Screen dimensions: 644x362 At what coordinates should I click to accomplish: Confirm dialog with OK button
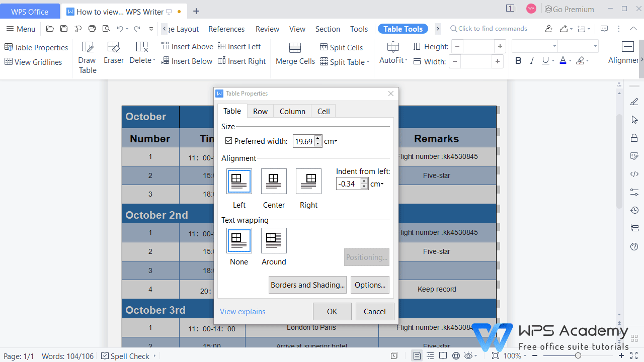(332, 311)
